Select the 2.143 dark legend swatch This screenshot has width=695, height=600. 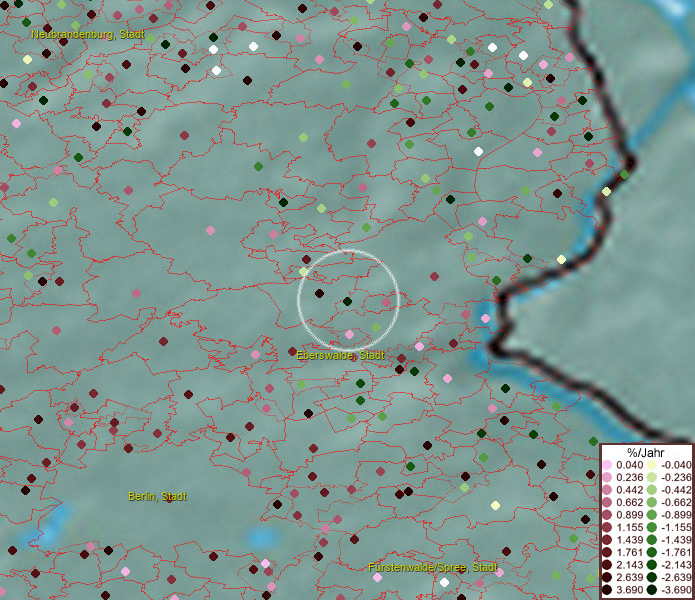(x=607, y=565)
